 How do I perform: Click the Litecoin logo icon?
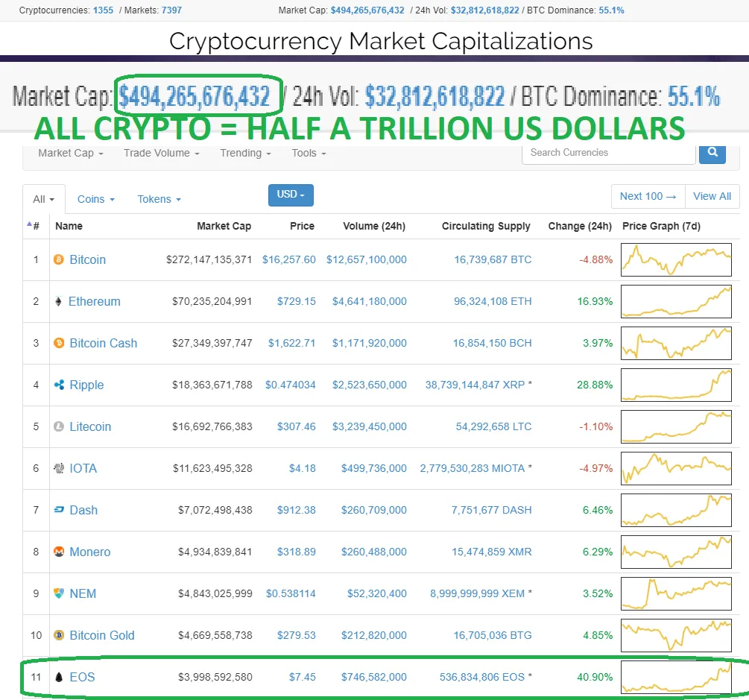coord(59,426)
